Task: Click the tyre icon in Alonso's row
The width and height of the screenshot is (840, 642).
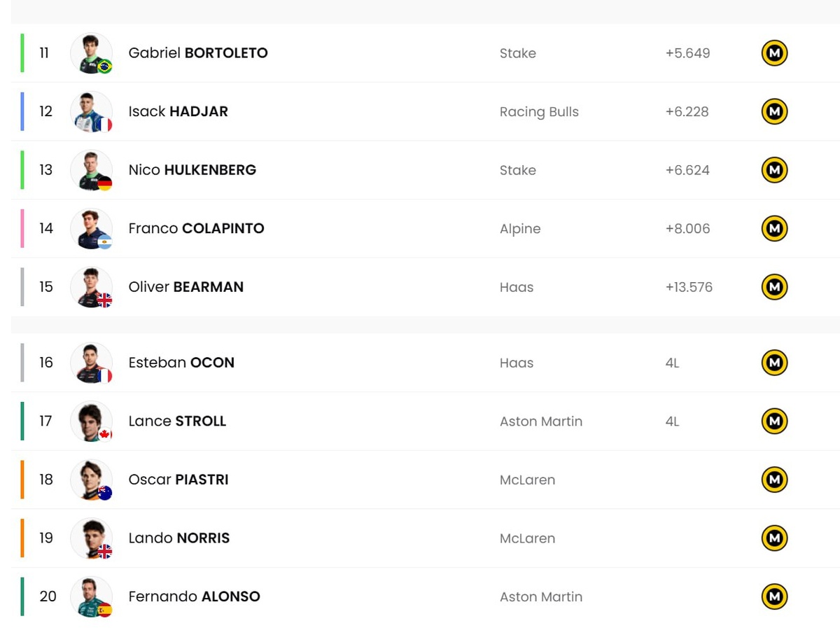Action: pos(774,596)
